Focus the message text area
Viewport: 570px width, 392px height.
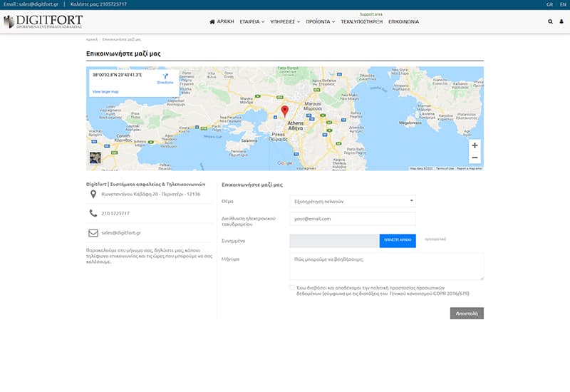pyautogui.click(x=386, y=267)
